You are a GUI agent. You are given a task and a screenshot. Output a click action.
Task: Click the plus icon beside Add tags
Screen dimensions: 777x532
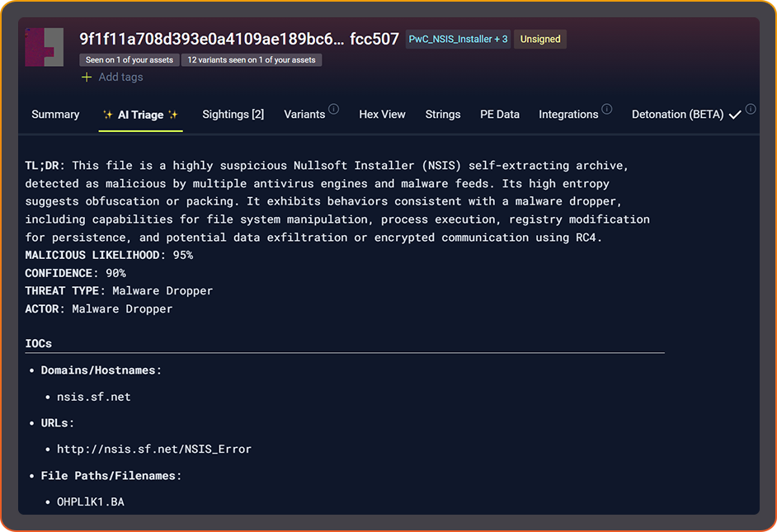point(87,77)
